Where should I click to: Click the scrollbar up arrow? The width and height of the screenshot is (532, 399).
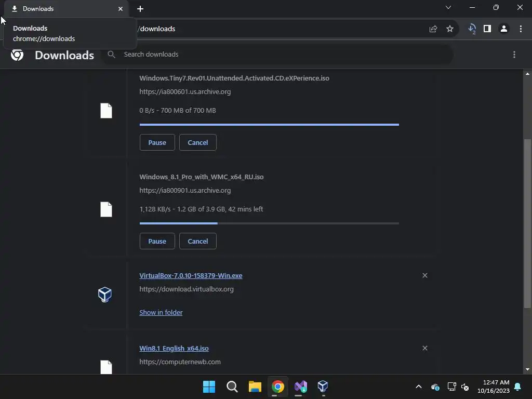point(527,74)
